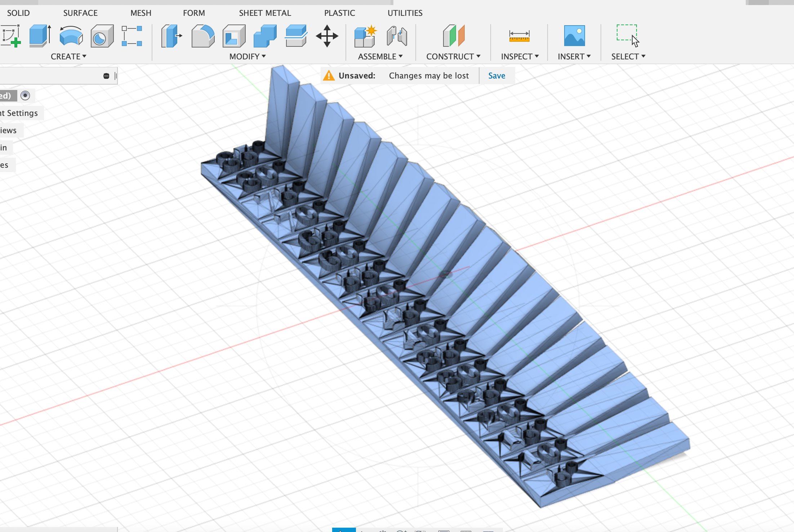Open the SHEET METAL tab
This screenshot has width=794, height=532.
pyautogui.click(x=265, y=13)
